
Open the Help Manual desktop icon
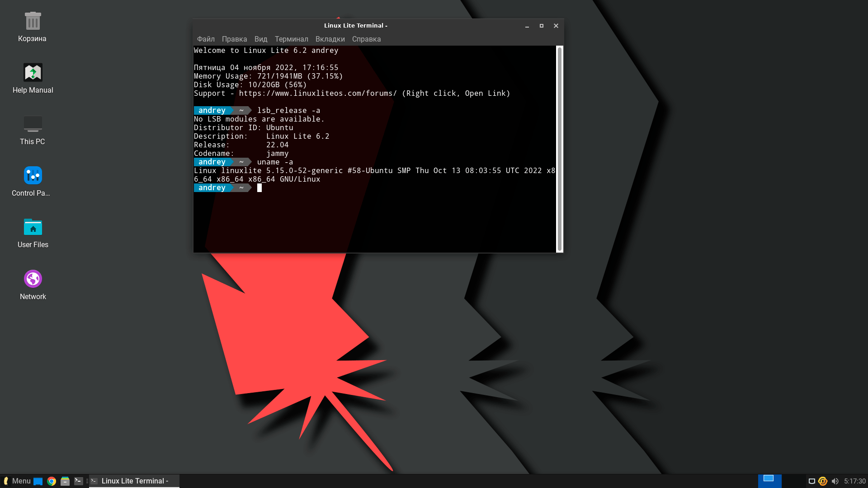click(33, 73)
